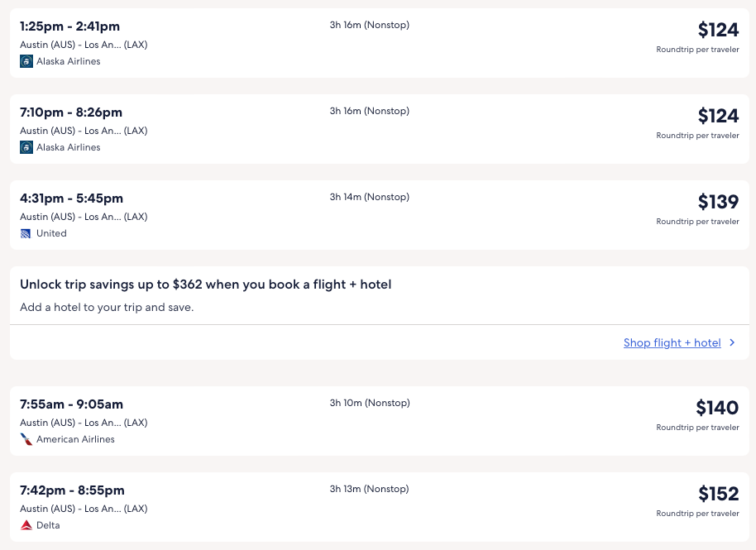Choose the 7:10pm - 8:26pm flight card
756x550 pixels.
[x=71, y=112]
